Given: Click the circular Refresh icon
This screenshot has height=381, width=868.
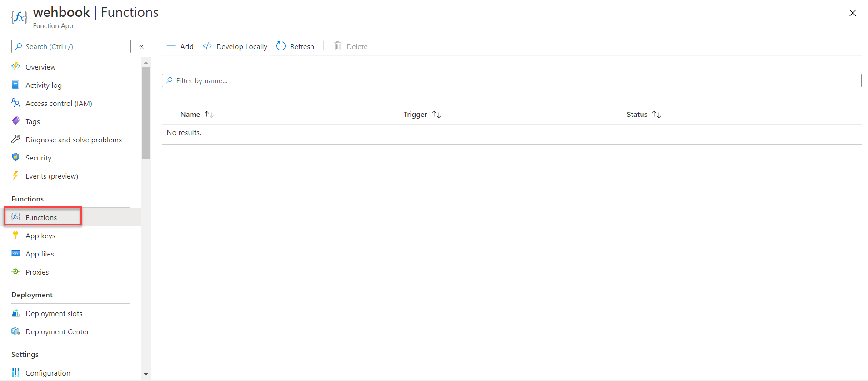Looking at the screenshot, I should pos(281,46).
